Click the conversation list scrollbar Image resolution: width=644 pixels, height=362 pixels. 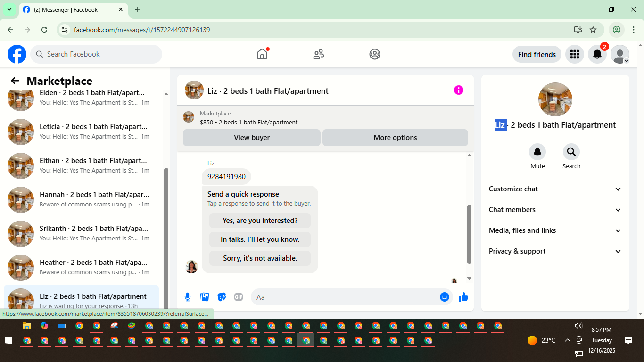coord(166,238)
